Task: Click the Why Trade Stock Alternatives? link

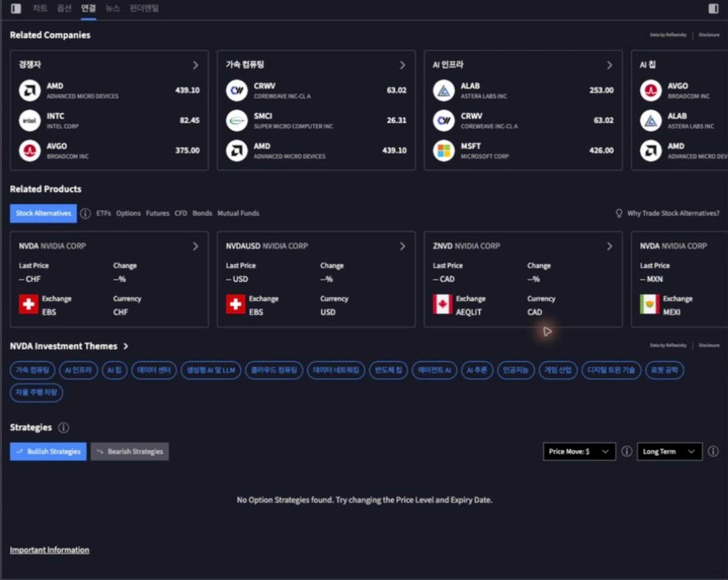Action: (673, 214)
